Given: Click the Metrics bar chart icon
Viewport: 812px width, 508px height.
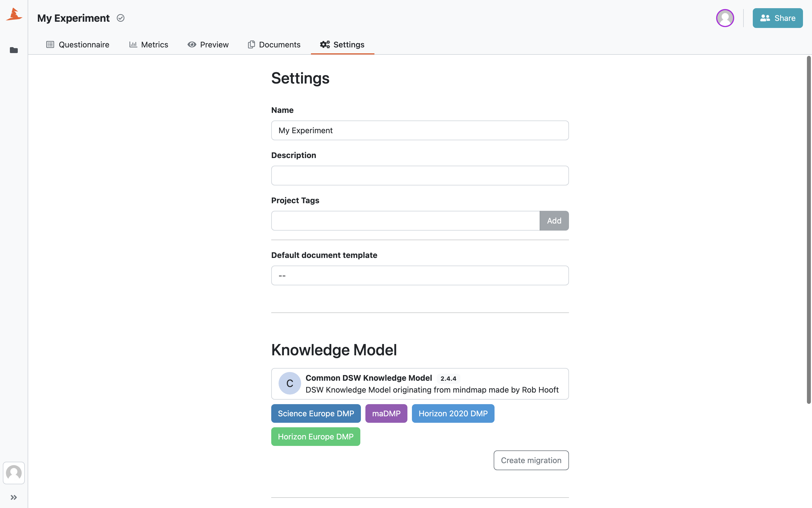Looking at the screenshot, I should [133, 44].
